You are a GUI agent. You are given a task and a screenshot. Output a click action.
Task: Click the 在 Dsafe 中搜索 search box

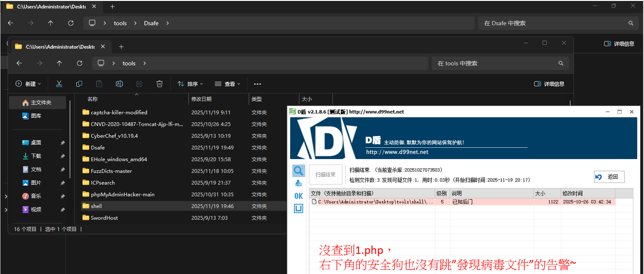click(x=558, y=23)
